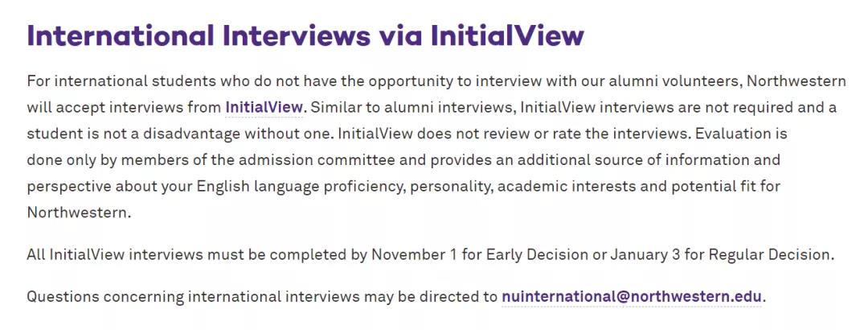The width and height of the screenshot is (868, 330).
Task: Open the InitialView hyperlink in the paragraph
Action: pos(264,107)
